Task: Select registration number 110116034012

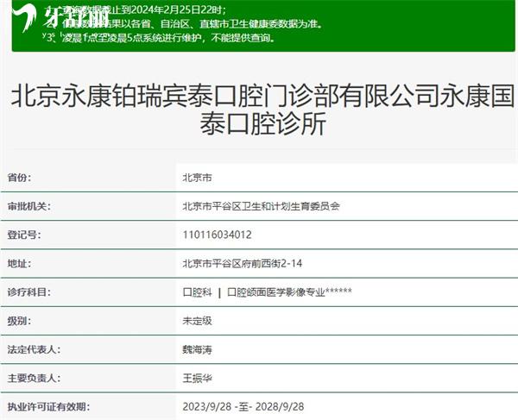Action: point(217,235)
